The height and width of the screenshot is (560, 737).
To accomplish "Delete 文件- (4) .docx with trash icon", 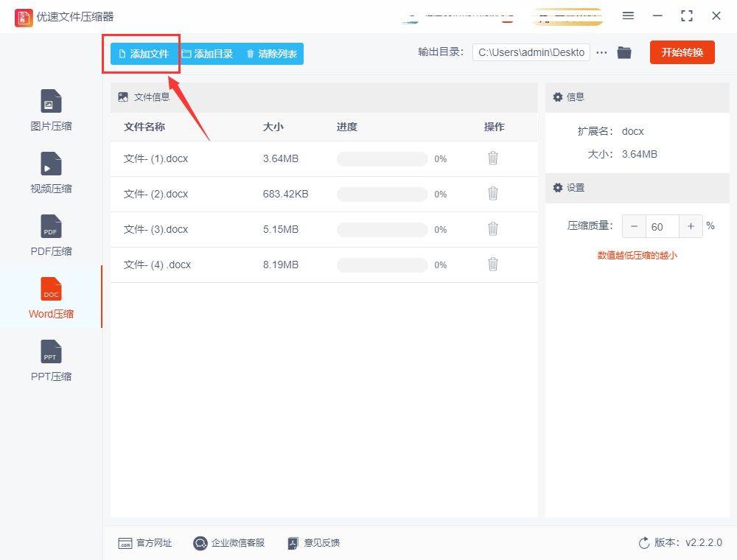I will click(x=492, y=264).
